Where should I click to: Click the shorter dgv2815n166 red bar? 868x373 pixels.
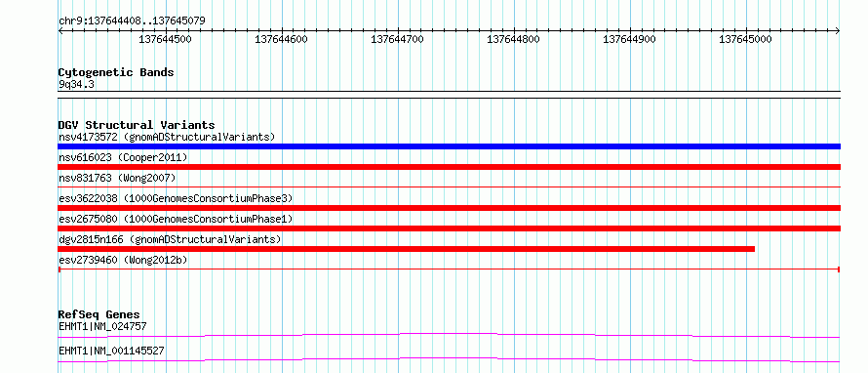click(x=407, y=249)
